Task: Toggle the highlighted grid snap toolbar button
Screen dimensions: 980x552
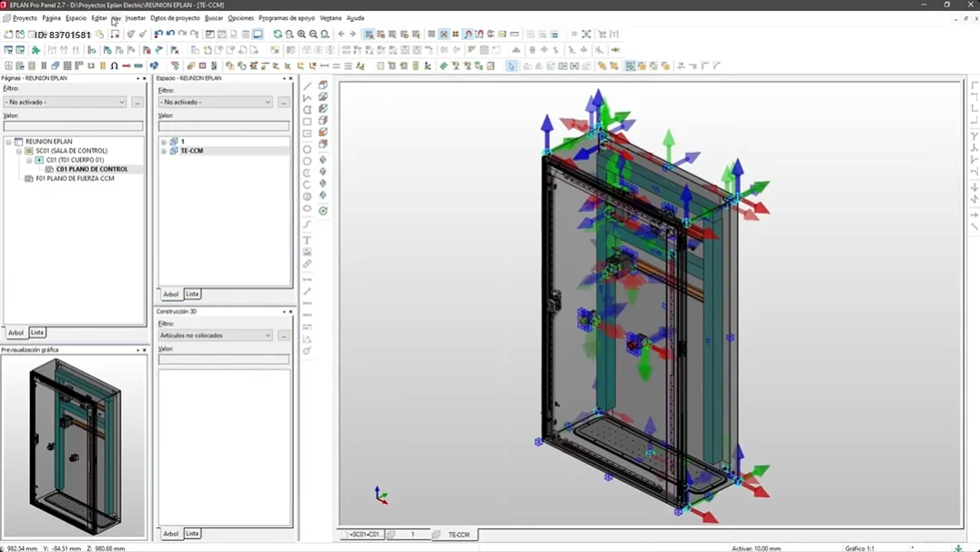Action: coord(444,35)
